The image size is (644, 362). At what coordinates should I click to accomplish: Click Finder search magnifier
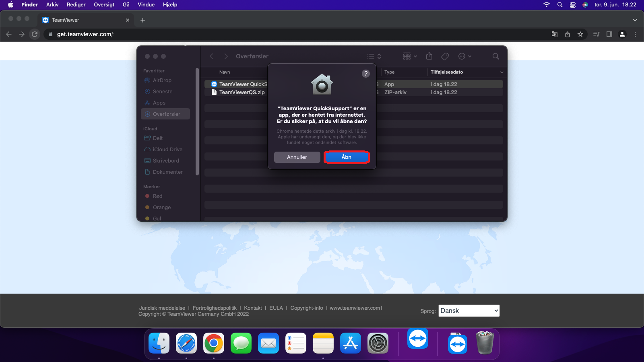coord(496,56)
